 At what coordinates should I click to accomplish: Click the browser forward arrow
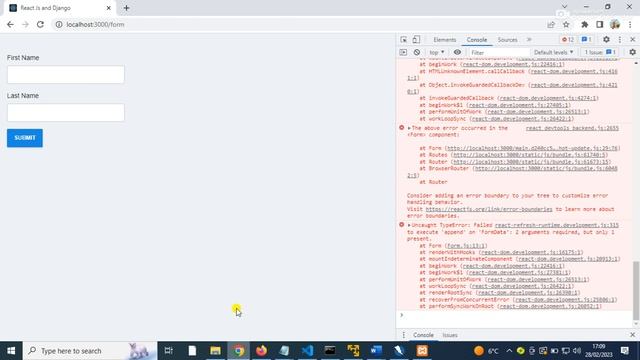25,24
